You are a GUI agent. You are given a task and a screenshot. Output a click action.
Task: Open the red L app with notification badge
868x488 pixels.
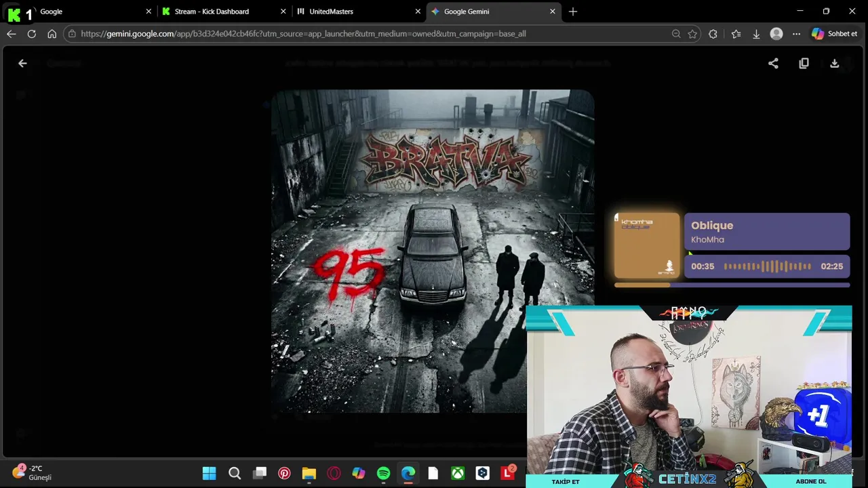click(507, 472)
